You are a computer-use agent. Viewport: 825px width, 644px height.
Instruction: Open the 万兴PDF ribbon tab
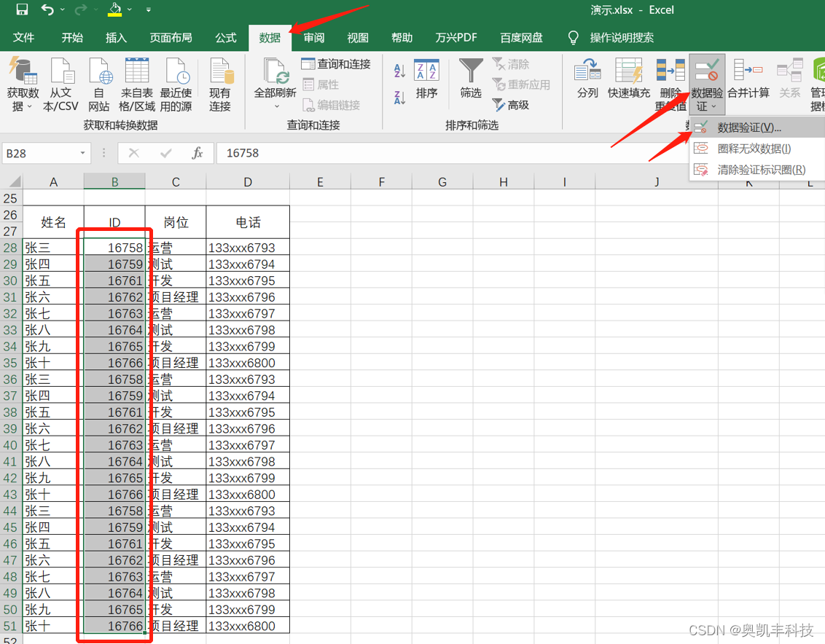(x=456, y=38)
